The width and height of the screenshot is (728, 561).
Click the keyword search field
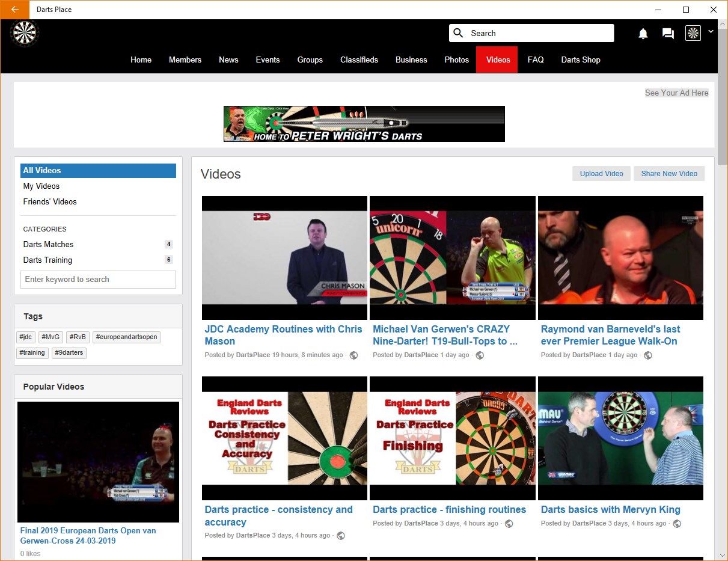point(98,280)
